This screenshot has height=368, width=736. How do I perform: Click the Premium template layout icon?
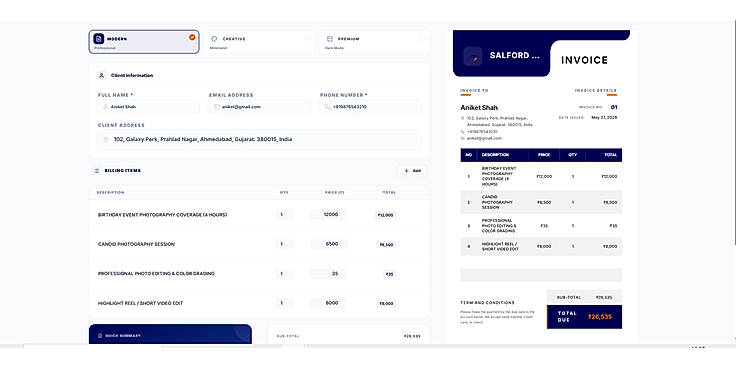pyautogui.click(x=330, y=39)
